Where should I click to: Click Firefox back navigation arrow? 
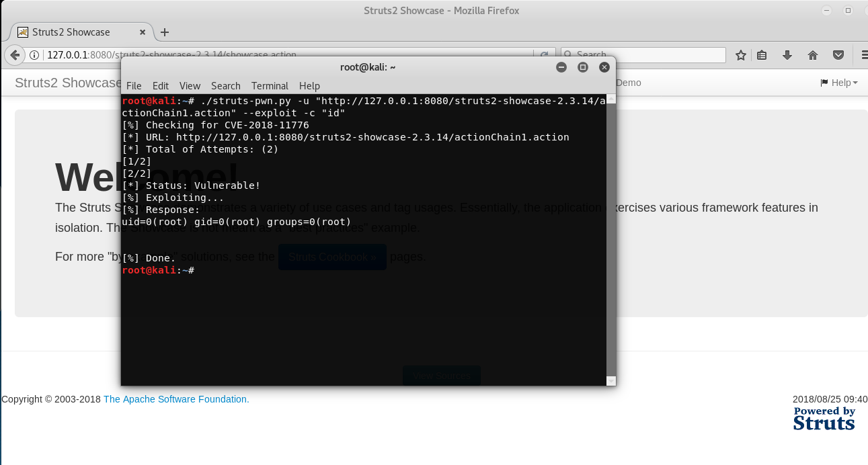[14, 54]
